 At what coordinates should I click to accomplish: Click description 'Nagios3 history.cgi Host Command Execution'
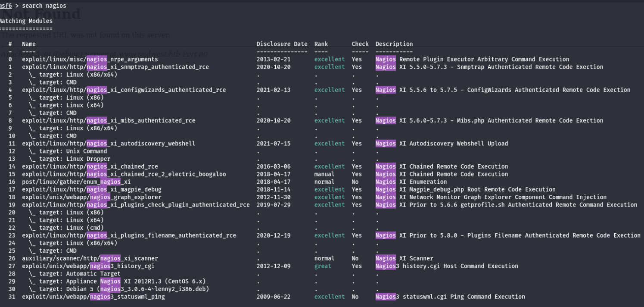447,266
